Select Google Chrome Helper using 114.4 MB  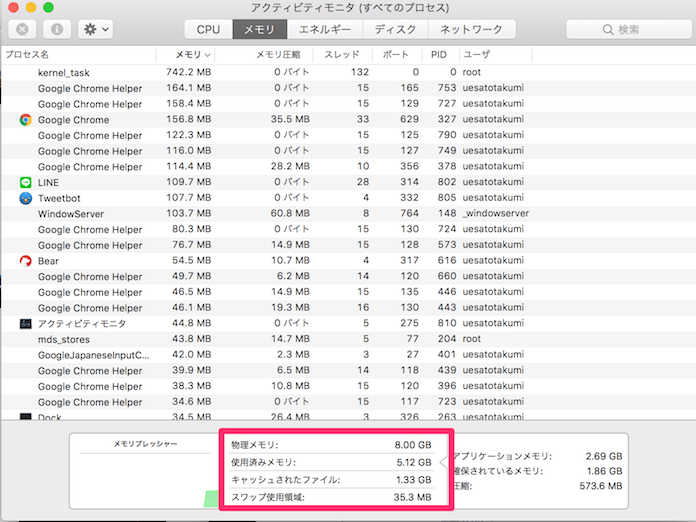[348, 166]
